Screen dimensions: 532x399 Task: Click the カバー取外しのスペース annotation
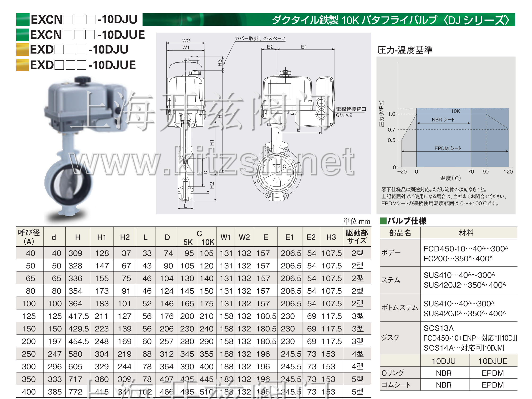click(x=260, y=38)
